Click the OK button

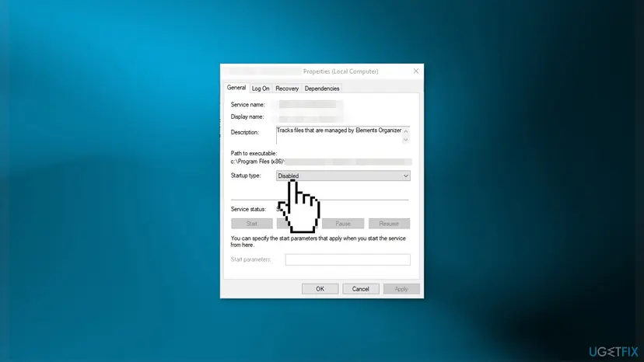(320, 289)
